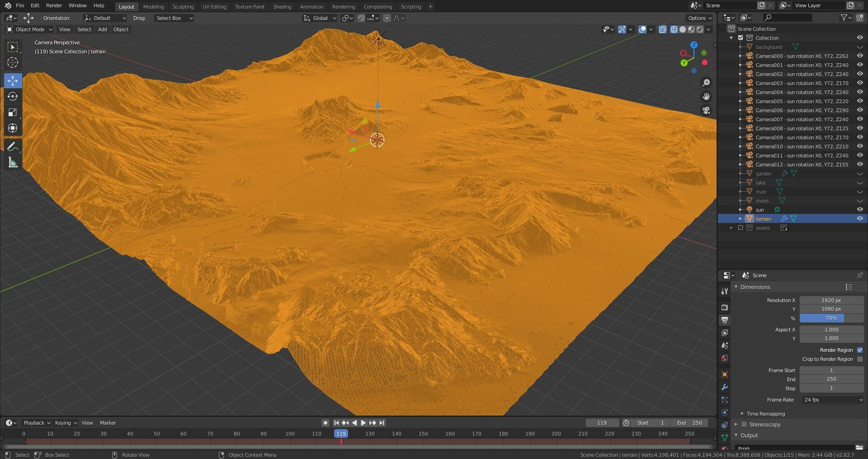
Task: Click the resolution percentage 70% slider
Action: click(x=831, y=318)
